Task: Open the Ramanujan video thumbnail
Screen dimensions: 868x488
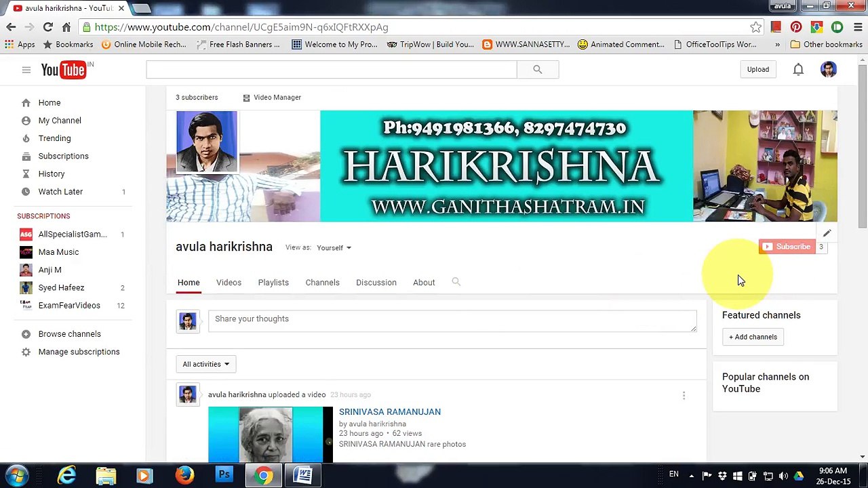Action: 271,434
